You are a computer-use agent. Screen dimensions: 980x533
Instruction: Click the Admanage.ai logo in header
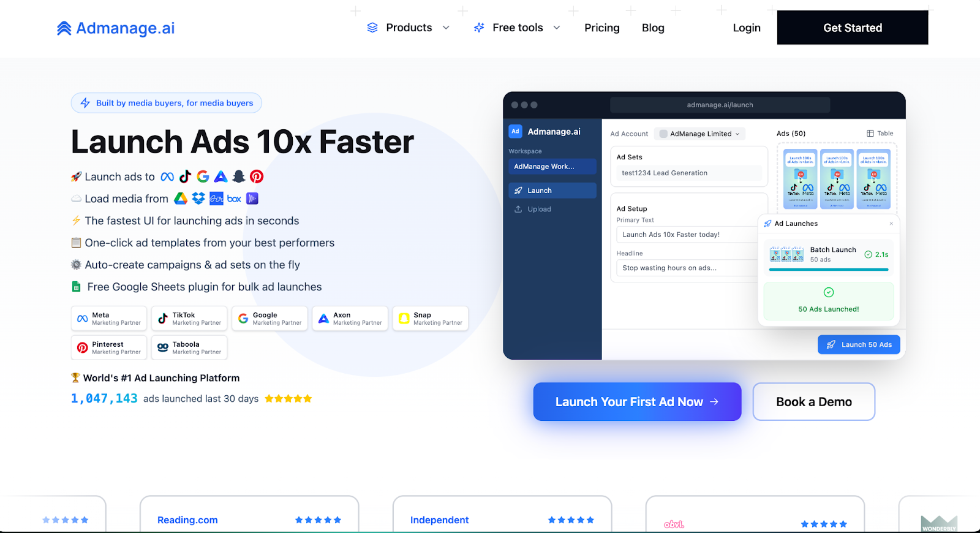[116, 28]
